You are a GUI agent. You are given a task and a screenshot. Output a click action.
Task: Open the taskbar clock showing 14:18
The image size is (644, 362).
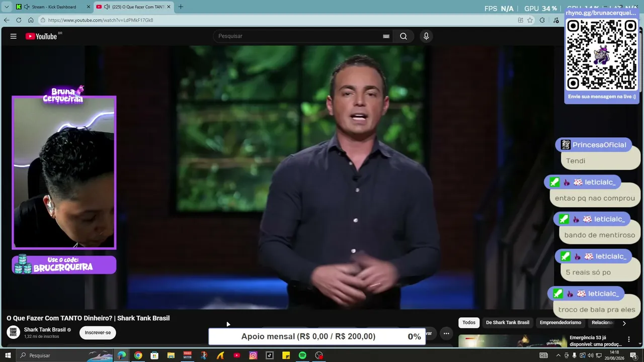[x=614, y=355]
